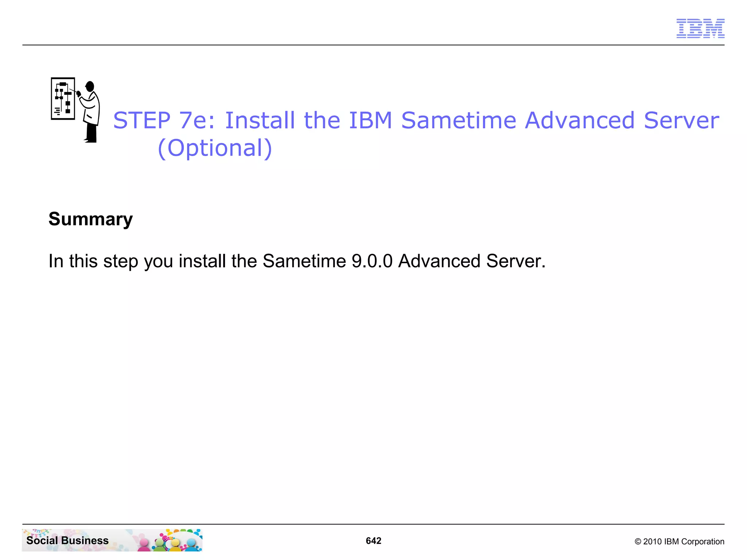Click the "© 2010 IBM Corporation" copyright text

point(679,541)
